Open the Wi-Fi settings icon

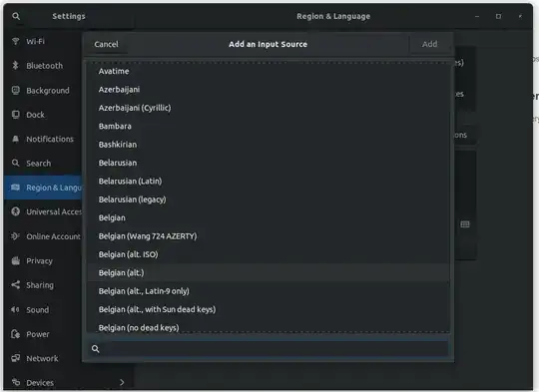tap(15, 41)
